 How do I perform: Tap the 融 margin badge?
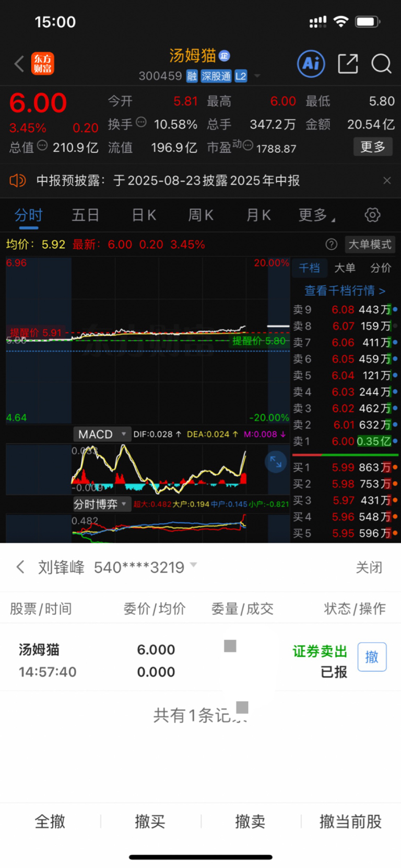pyautogui.click(x=192, y=76)
